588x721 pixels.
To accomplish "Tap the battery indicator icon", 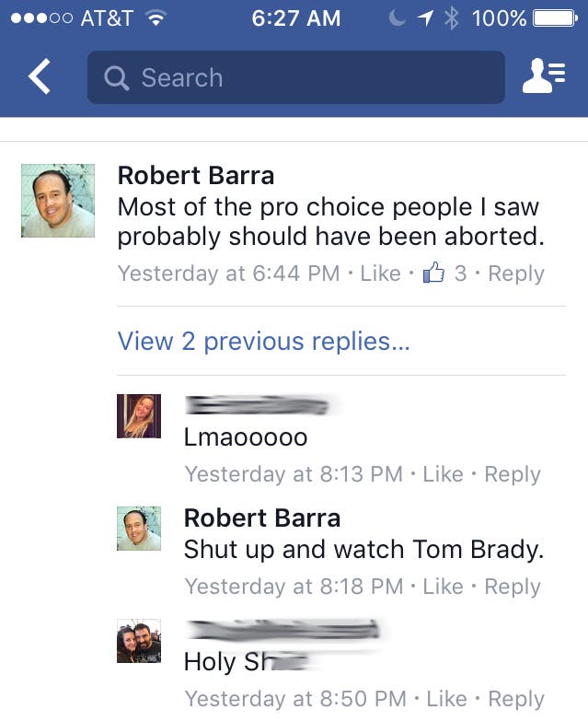I will click(555, 18).
